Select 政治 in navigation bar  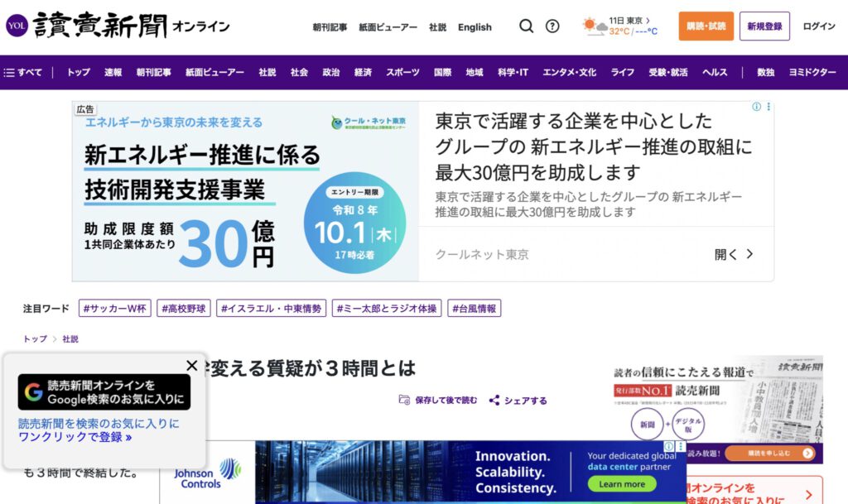[331, 72]
